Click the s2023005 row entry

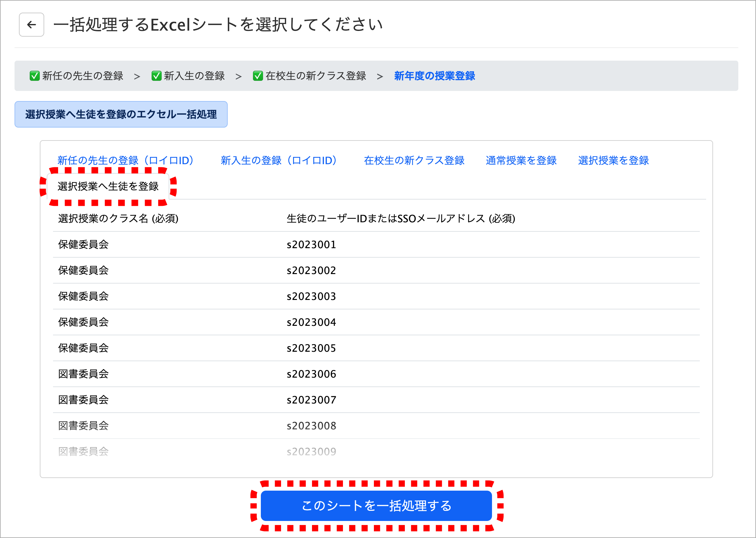(311, 348)
